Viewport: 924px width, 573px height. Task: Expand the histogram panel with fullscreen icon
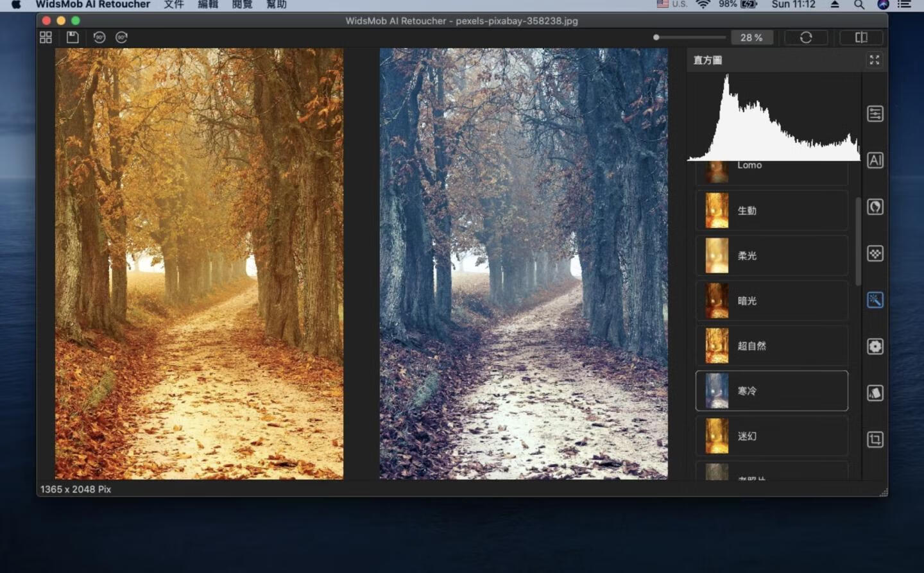(874, 60)
